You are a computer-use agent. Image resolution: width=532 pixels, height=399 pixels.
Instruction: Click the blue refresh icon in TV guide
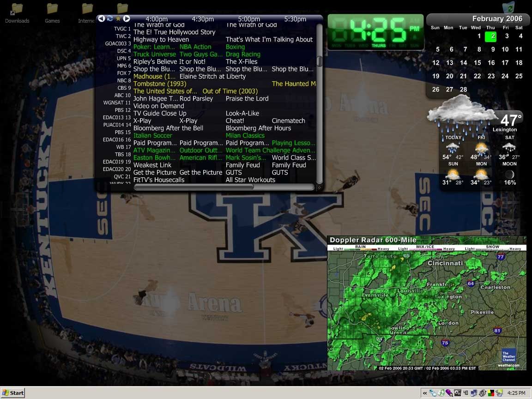[x=110, y=18]
